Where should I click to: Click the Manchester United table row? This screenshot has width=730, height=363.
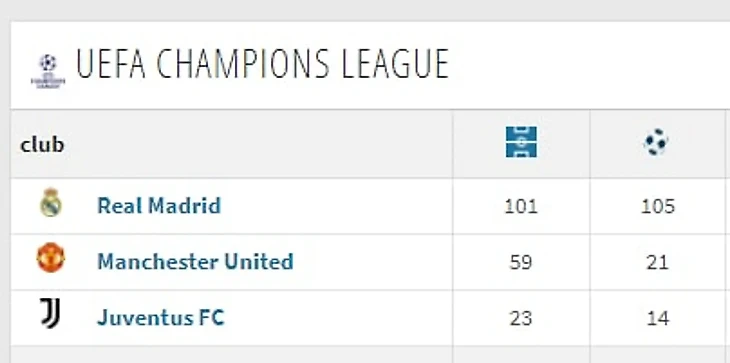pos(370,262)
